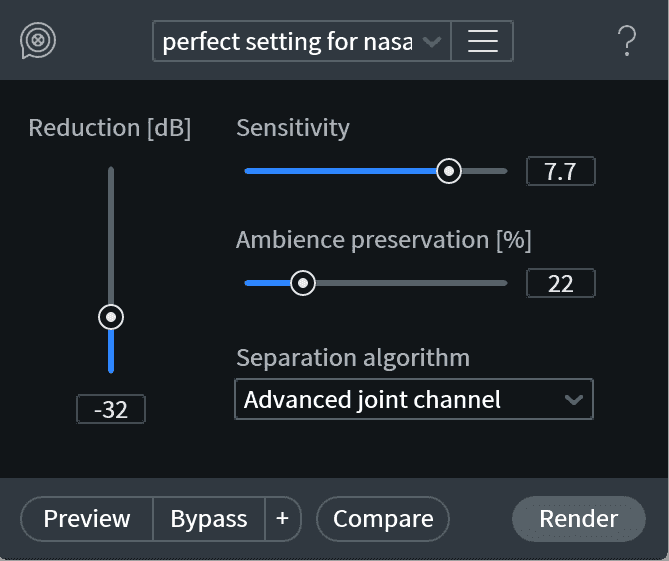Click the Ambience preservation slider handle
The height and width of the screenshot is (561, 669).
pos(303,283)
